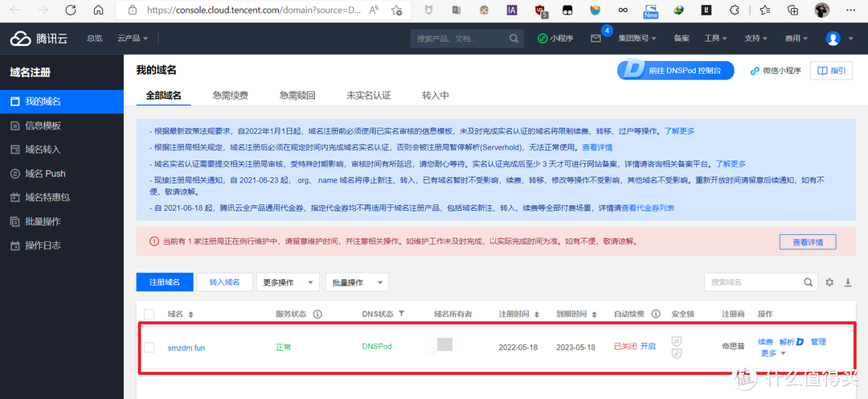Viewport: 868px width, 399px height.
Task: Open browser collections icon
Action: pos(792,10)
